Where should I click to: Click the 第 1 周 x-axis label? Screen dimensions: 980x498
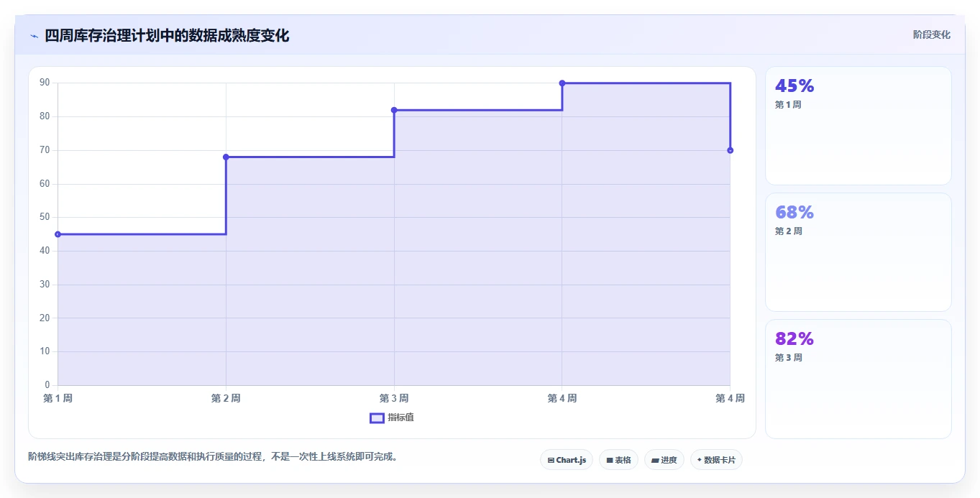tap(58, 398)
